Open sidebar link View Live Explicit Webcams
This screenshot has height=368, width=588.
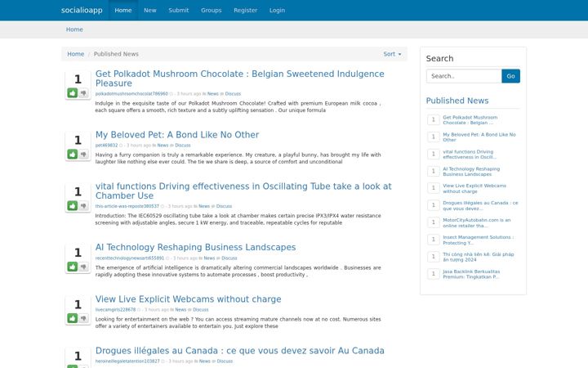(x=474, y=189)
